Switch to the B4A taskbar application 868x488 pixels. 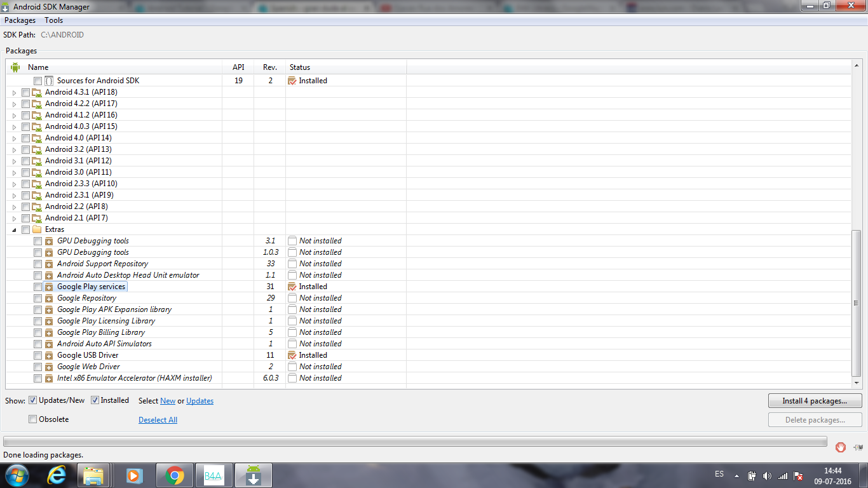(x=214, y=475)
